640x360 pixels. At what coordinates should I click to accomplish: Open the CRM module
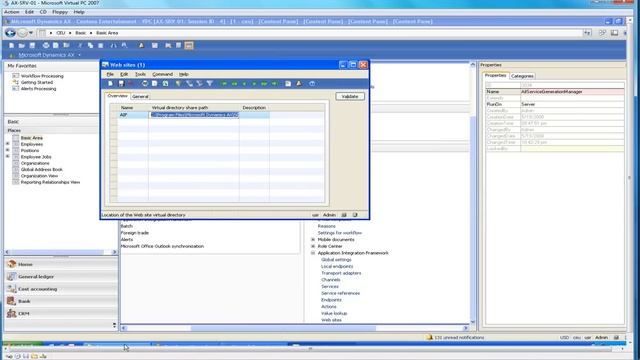[61, 313]
